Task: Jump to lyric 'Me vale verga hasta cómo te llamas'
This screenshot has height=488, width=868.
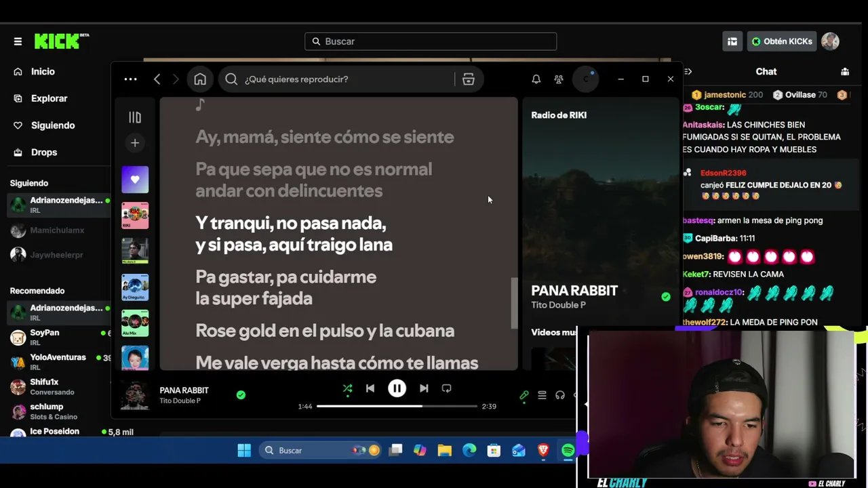Action: click(337, 363)
